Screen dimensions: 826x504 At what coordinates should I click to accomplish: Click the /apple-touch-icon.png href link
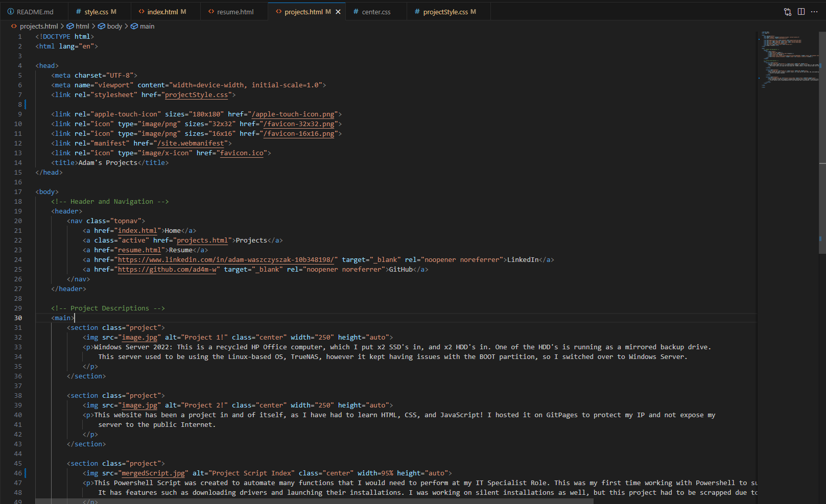pos(293,114)
